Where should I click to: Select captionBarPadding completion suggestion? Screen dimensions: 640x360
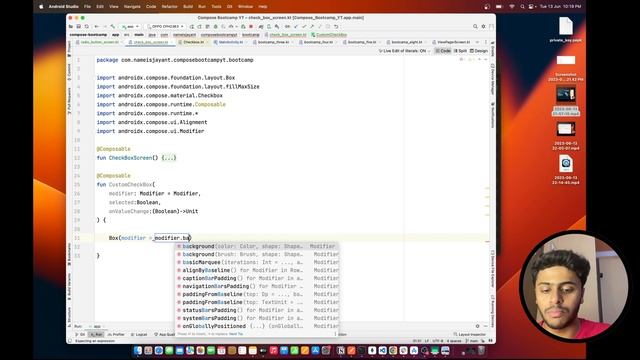[257, 278]
